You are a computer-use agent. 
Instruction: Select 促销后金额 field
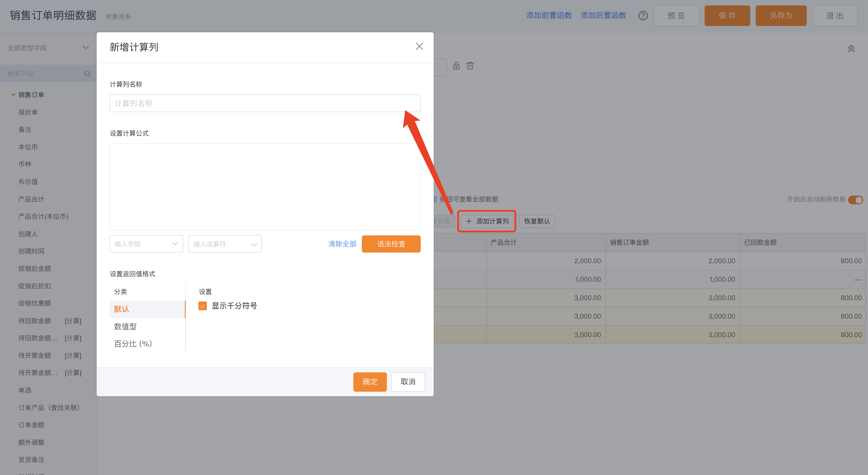35,269
